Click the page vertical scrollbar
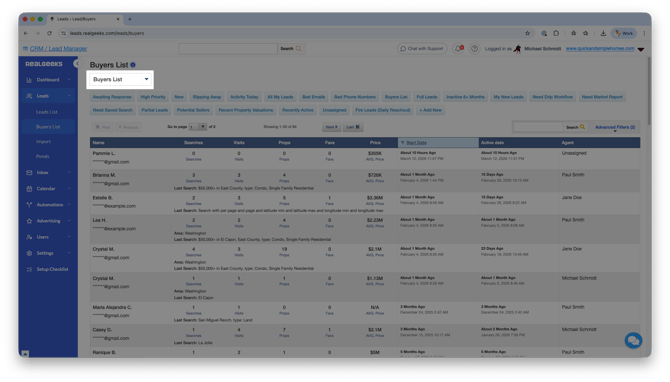 pyautogui.click(x=649, y=90)
